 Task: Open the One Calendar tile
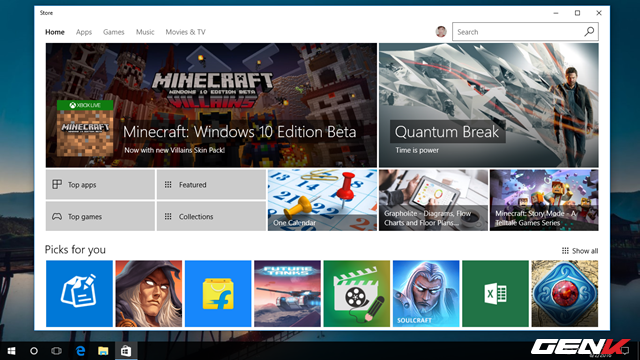(322, 200)
